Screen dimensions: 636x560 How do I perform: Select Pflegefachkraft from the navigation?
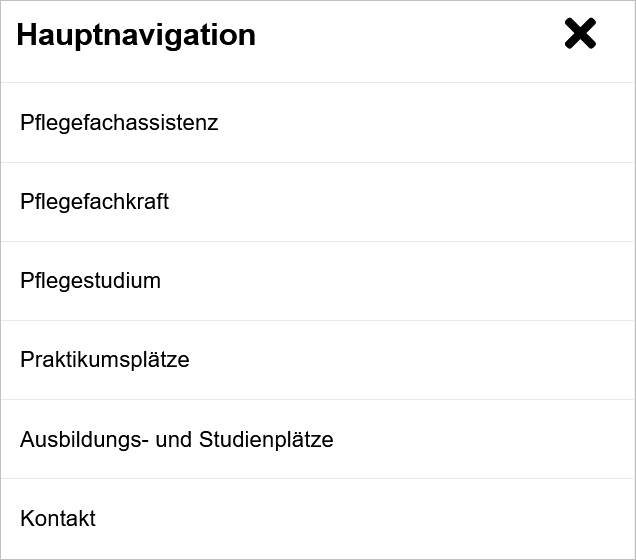(x=95, y=202)
